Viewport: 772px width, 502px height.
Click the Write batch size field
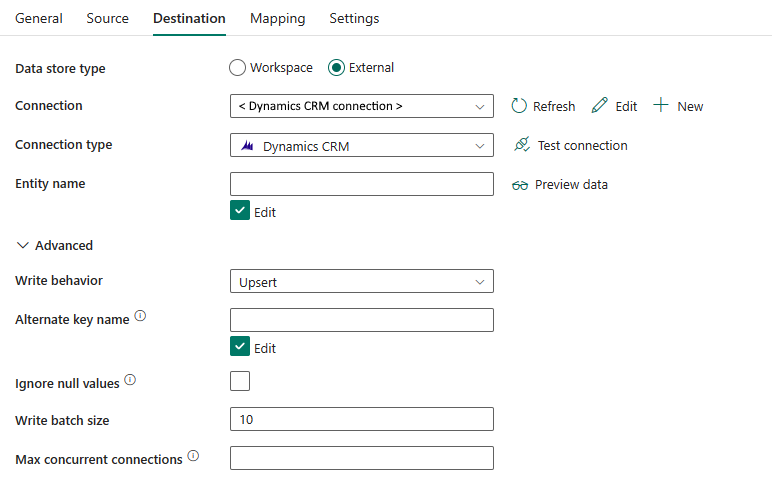(362, 419)
